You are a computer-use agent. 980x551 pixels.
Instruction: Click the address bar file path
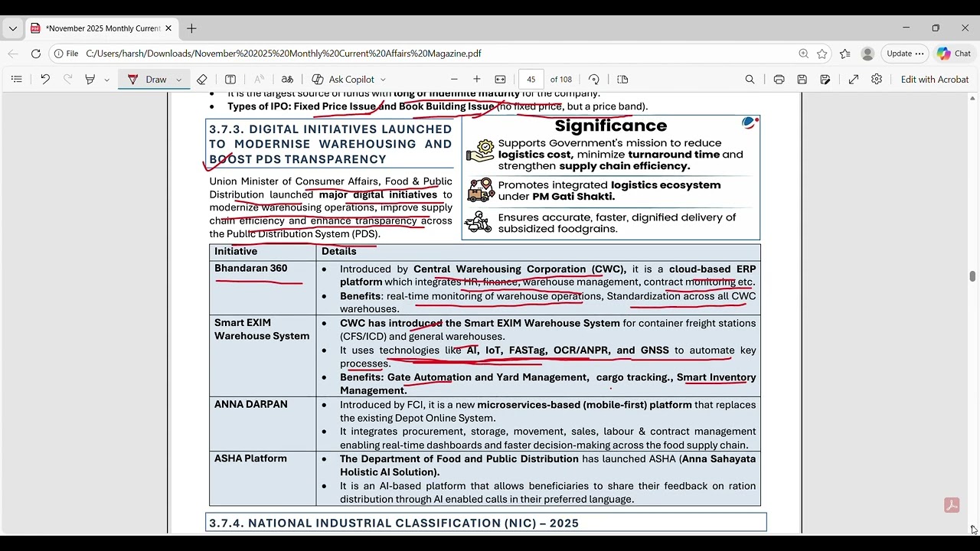[283, 54]
